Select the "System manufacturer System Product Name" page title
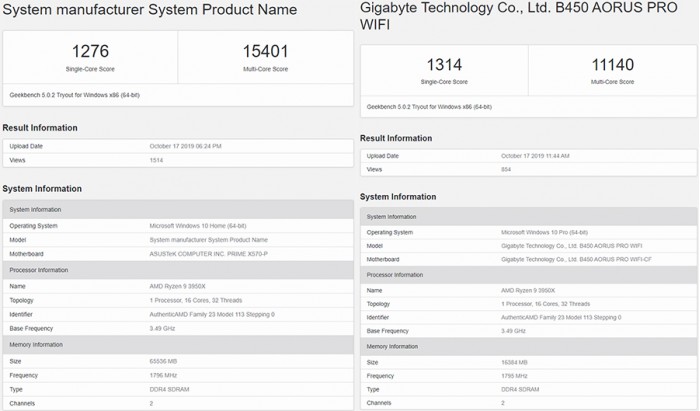700x411 pixels. 150,10
